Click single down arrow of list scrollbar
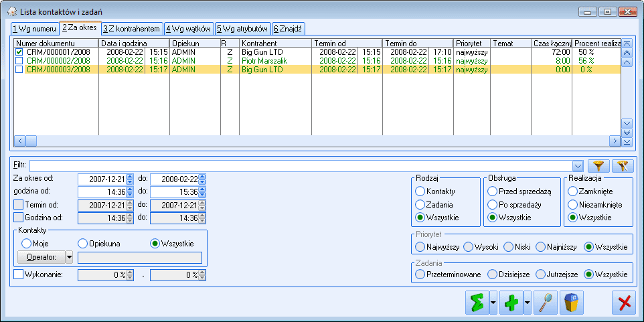 coord(627,123)
